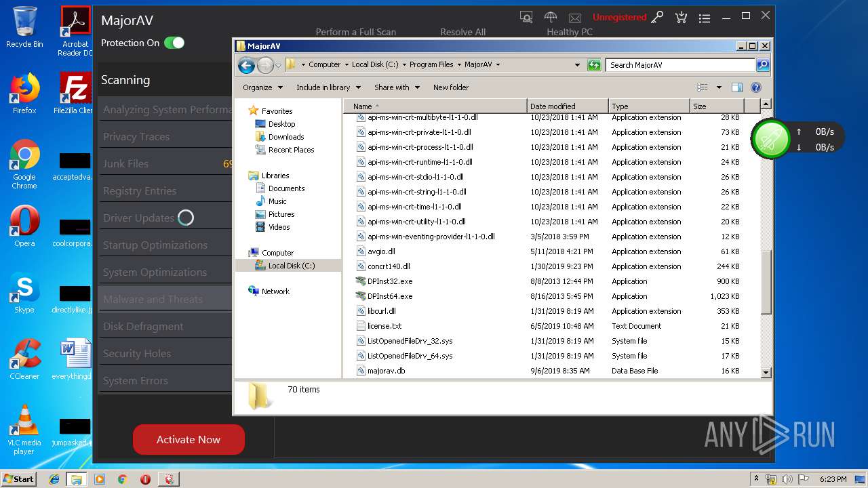
Task: Open the Explorer help icon
Action: pos(756,87)
